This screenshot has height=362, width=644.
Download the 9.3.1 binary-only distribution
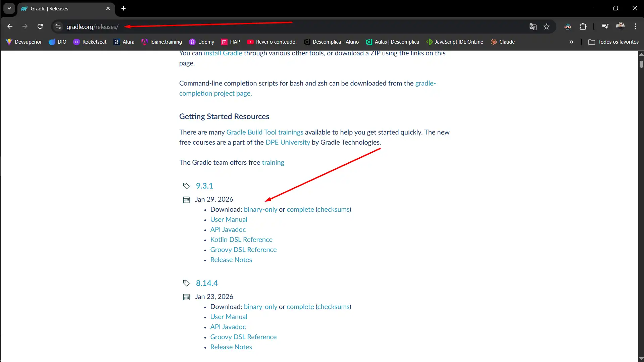point(260,209)
